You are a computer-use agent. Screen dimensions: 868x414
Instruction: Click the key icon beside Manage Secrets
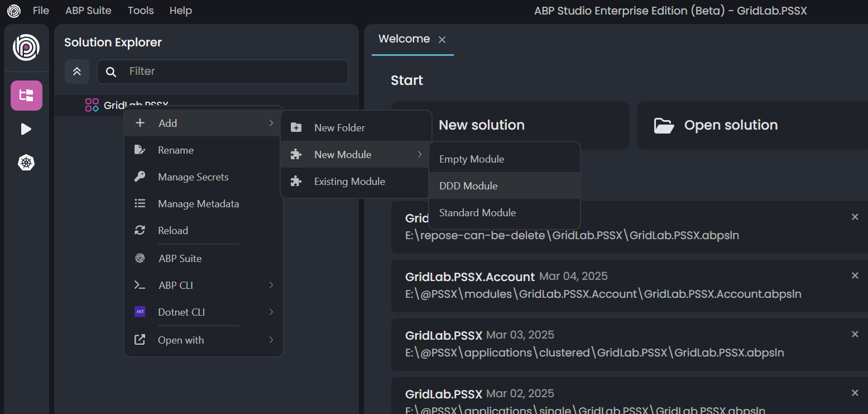click(x=140, y=177)
